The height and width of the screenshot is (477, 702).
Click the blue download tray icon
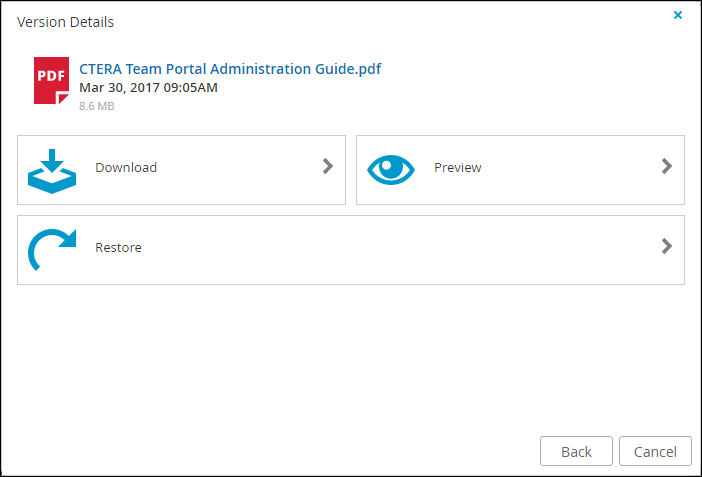tap(52, 171)
